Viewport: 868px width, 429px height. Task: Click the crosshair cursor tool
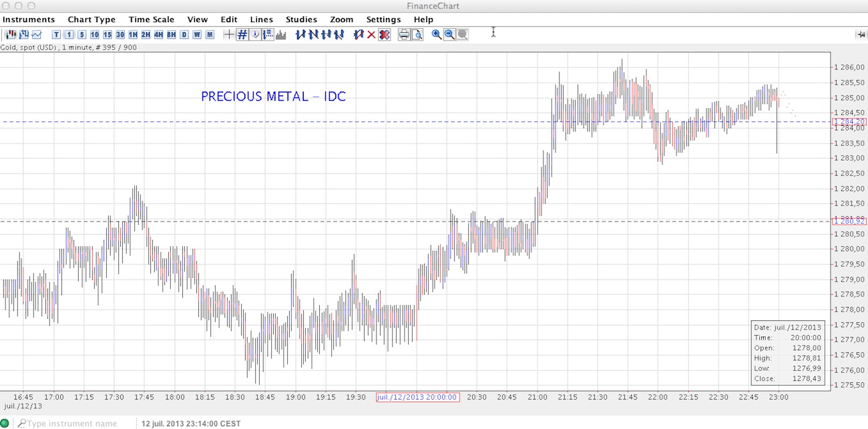[229, 35]
